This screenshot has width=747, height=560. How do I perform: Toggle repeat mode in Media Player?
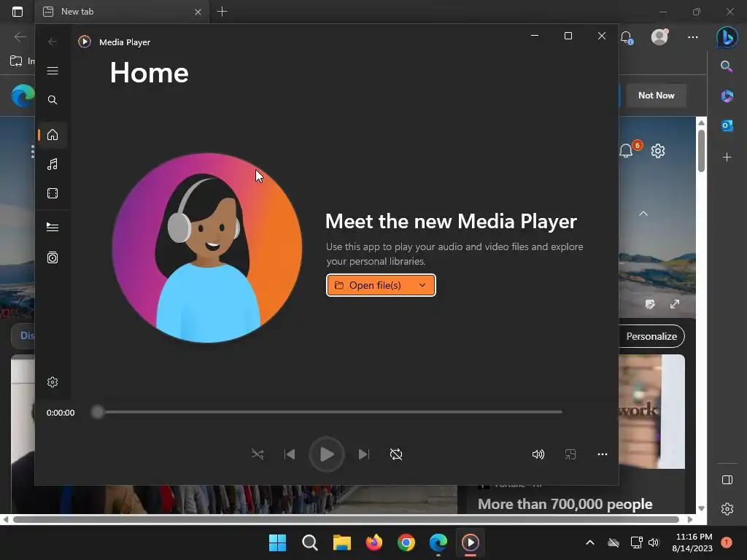(396, 454)
